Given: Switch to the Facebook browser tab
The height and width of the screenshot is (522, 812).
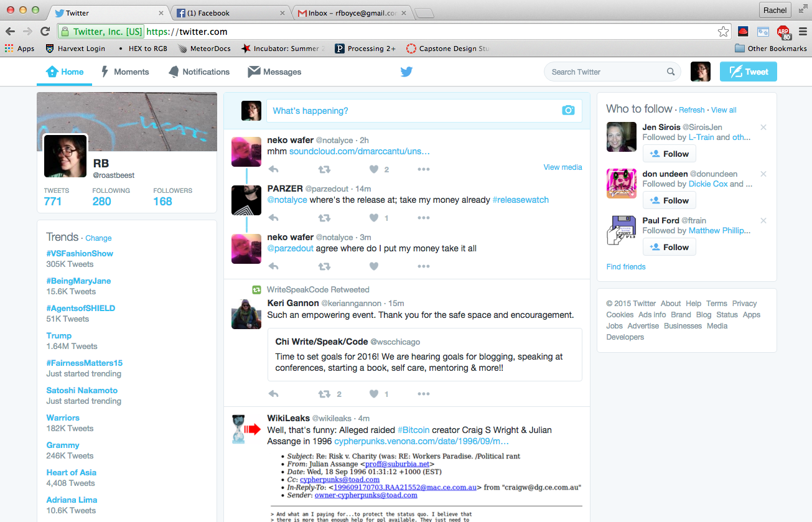Looking at the screenshot, I should click(229, 13).
